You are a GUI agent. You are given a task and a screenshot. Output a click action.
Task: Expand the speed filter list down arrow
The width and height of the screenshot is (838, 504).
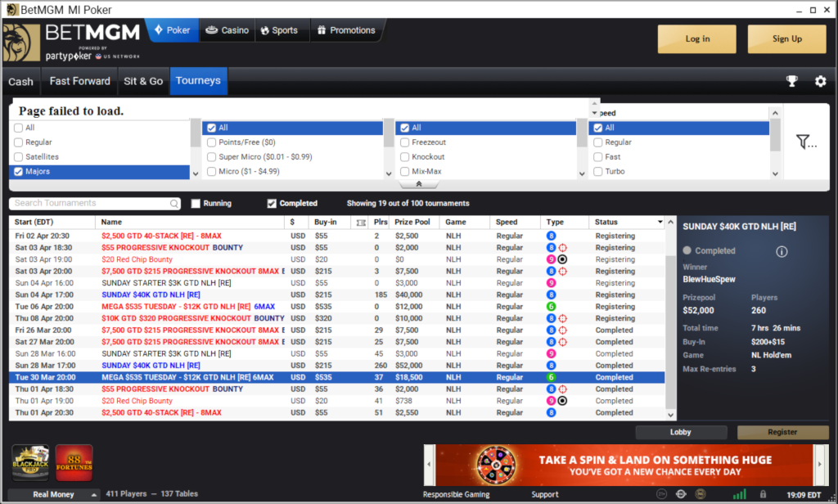775,173
